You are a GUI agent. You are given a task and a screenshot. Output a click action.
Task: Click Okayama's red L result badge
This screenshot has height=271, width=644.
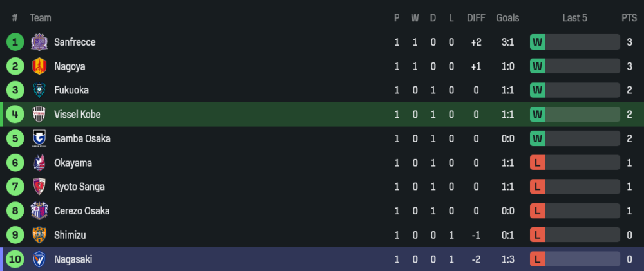538,163
